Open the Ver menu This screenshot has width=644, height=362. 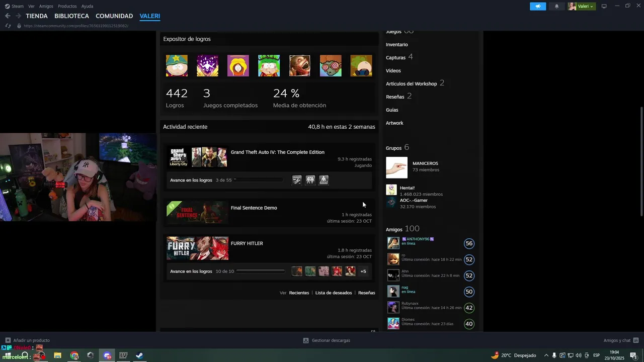pos(31,6)
